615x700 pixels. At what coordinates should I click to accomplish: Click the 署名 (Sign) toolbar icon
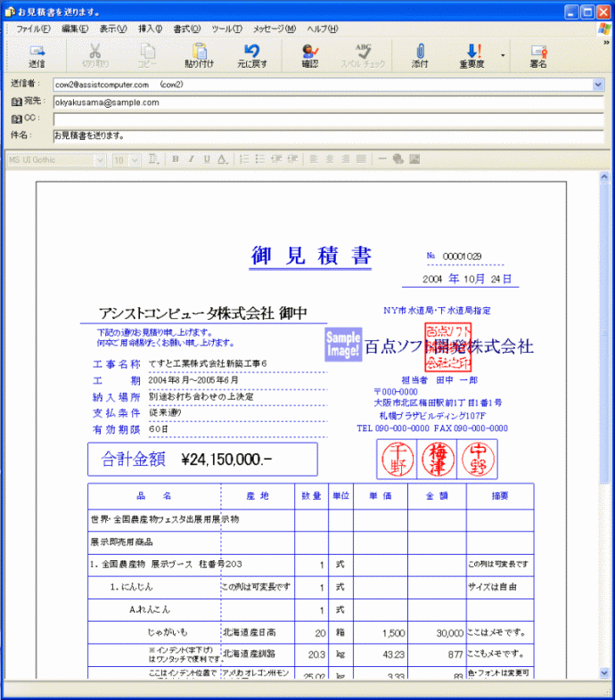tap(538, 51)
